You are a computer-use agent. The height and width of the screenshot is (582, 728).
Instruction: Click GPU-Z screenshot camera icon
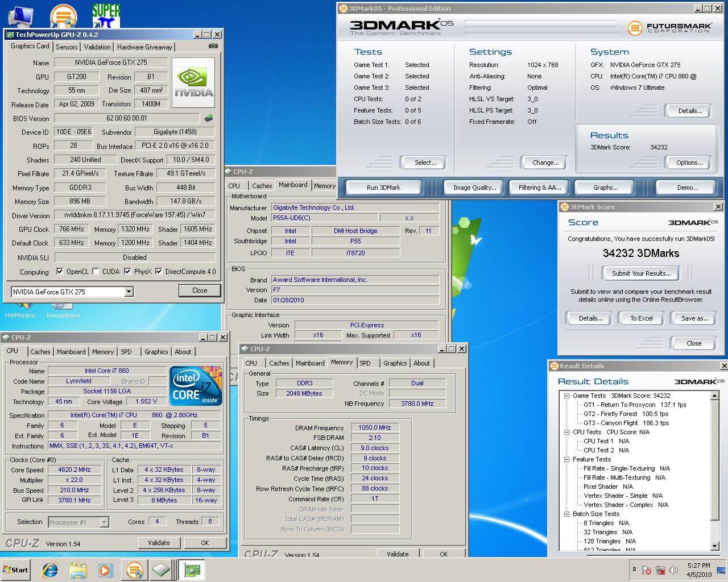(x=213, y=46)
